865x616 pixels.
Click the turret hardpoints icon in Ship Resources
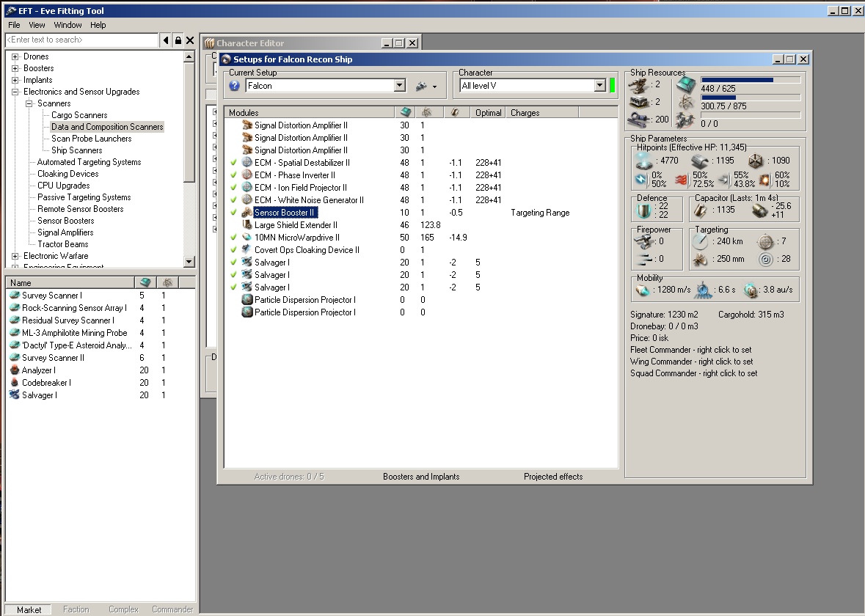click(639, 86)
